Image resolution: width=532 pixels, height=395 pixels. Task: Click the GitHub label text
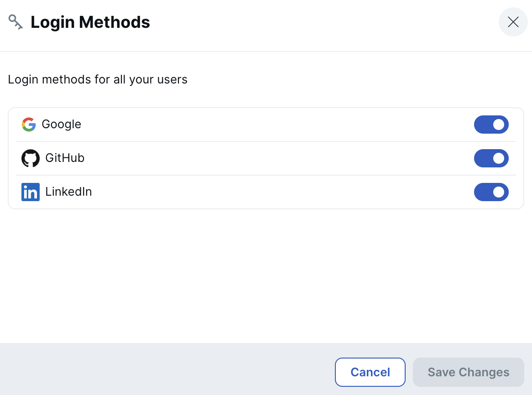(x=65, y=158)
